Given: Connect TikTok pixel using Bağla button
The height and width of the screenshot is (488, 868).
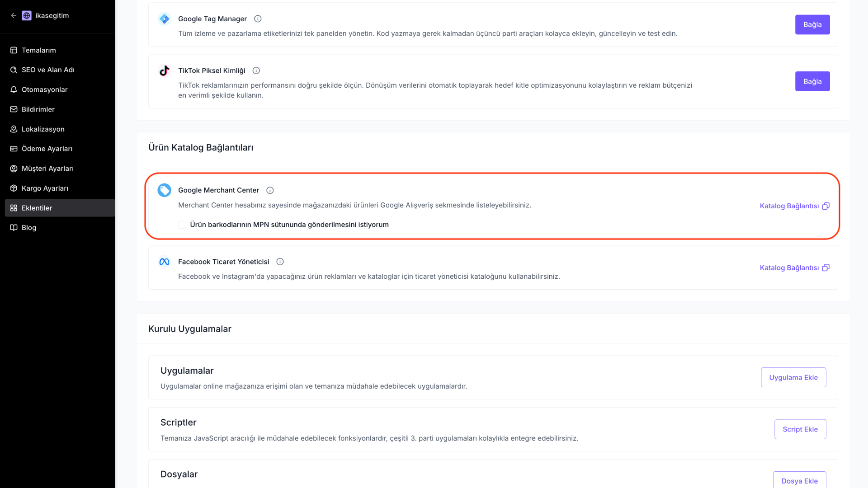Looking at the screenshot, I should coord(812,81).
